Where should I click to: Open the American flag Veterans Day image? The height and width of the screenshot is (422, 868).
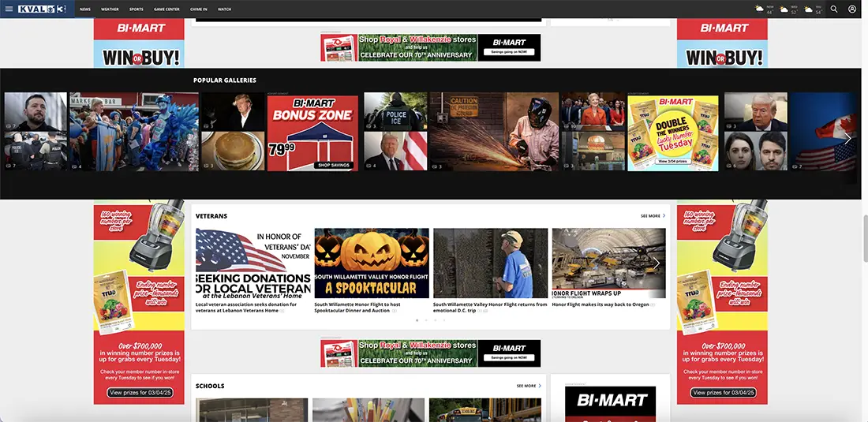coord(253,263)
